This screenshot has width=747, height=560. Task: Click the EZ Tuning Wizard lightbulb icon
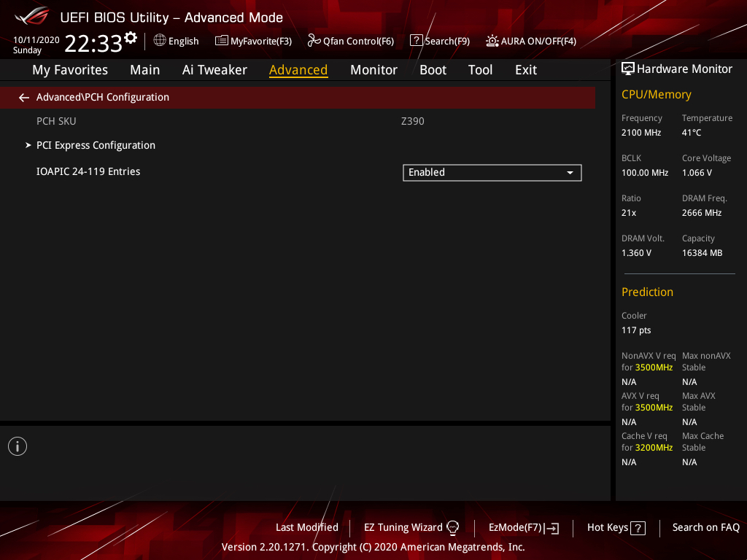452,528
